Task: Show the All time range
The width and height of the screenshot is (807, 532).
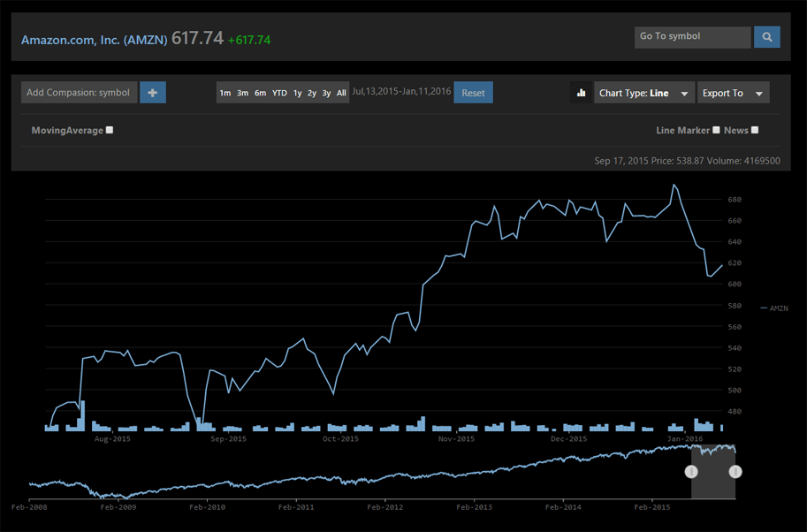Action: pyautogui.click(x=341, y=93)
